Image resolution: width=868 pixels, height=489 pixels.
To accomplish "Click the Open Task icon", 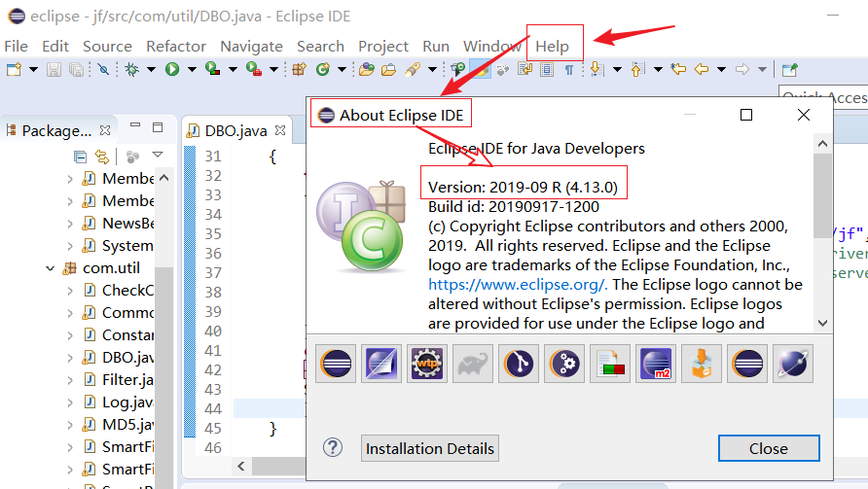I will coord(388,70).
